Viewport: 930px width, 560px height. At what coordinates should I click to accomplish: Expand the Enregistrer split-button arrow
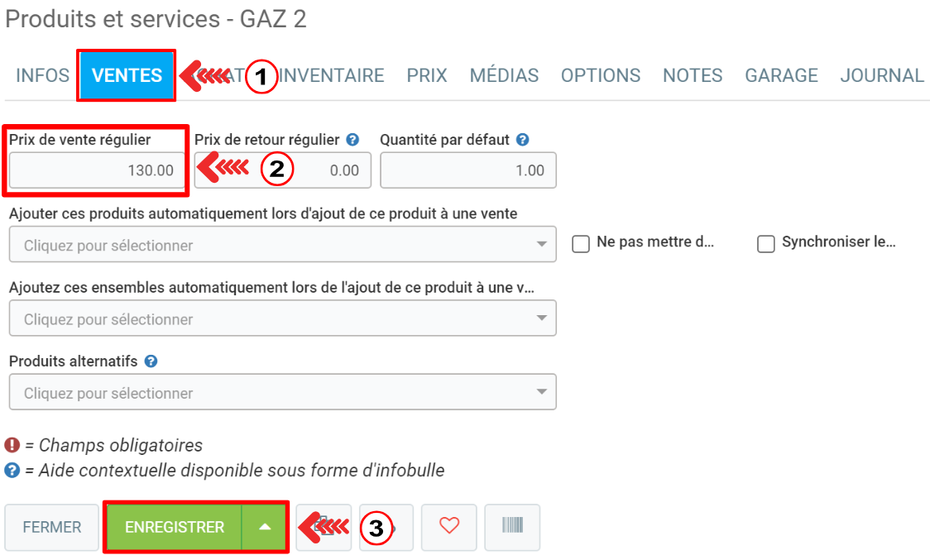pos(264,527)
